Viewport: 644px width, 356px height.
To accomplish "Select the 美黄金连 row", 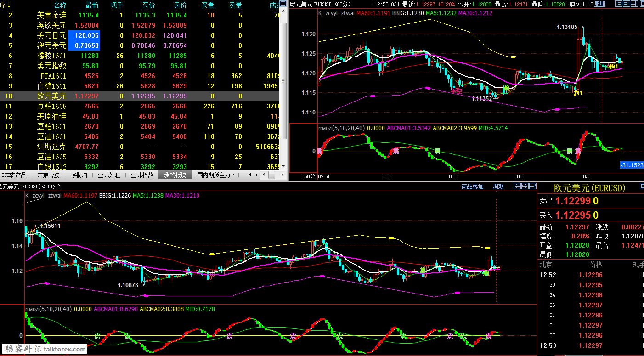I will point(140,15).
